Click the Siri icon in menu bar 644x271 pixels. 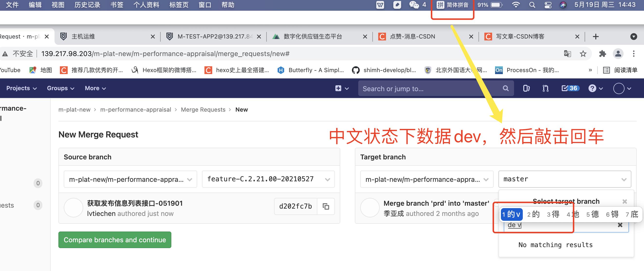pos(563,5)
